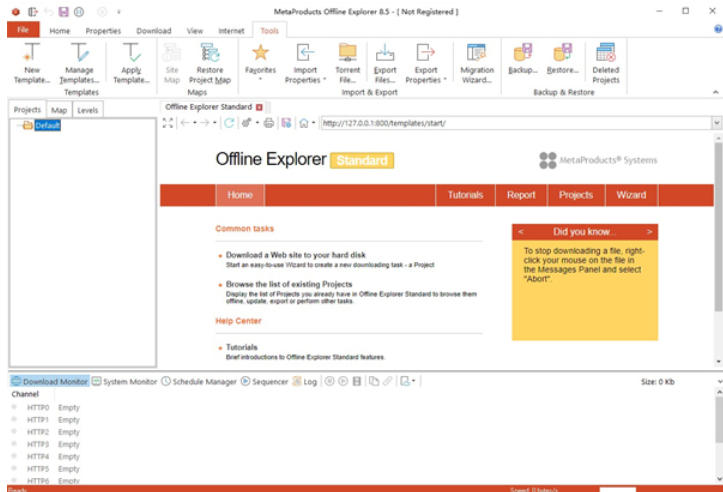The image size is (723, 492).
Task: Click the save page icon beside print
Action: [286, 123]
